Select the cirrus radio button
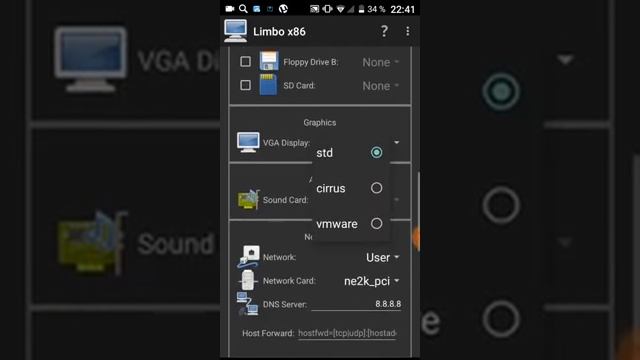The image size is (640, 360). coord(376,188)
